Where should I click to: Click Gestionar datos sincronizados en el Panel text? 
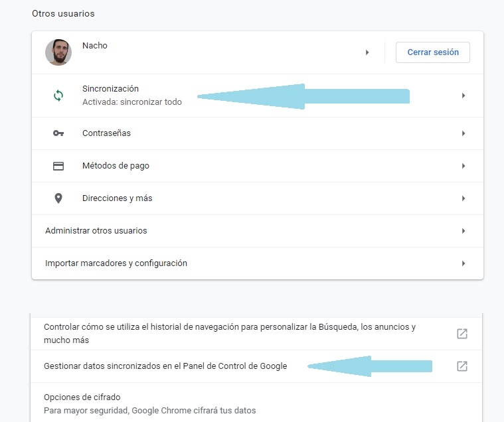[165, 366]
